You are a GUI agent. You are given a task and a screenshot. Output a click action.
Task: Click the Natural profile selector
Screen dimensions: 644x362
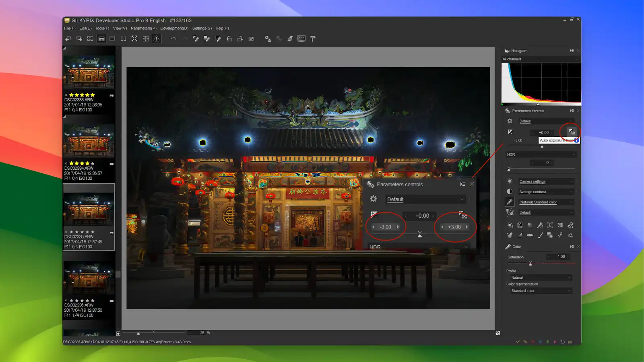click(x=540, y=278)
